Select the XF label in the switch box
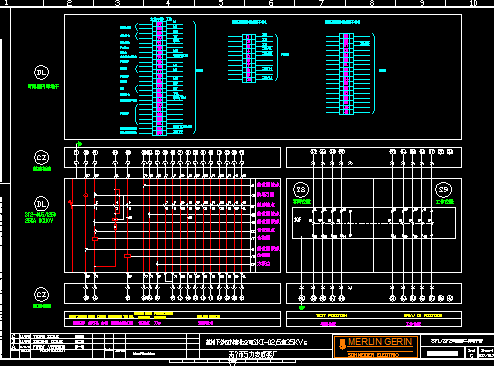 (x=298, y=219)
